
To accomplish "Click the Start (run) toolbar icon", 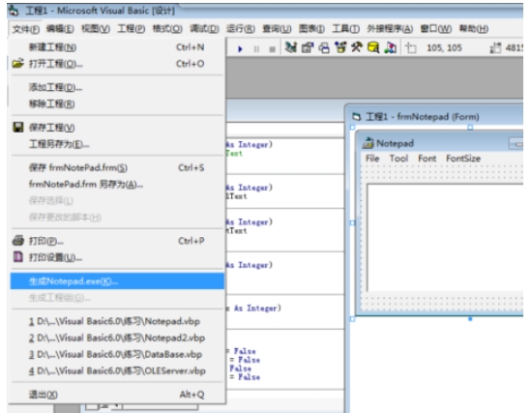I will click(x=240, y=49).
